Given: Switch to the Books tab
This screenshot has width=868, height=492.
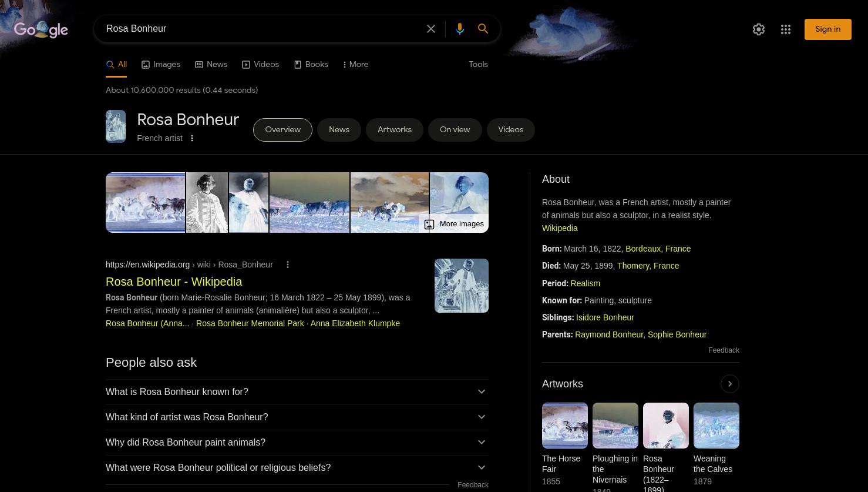Looking at the screenshot, I should click(x=311, y=65).
